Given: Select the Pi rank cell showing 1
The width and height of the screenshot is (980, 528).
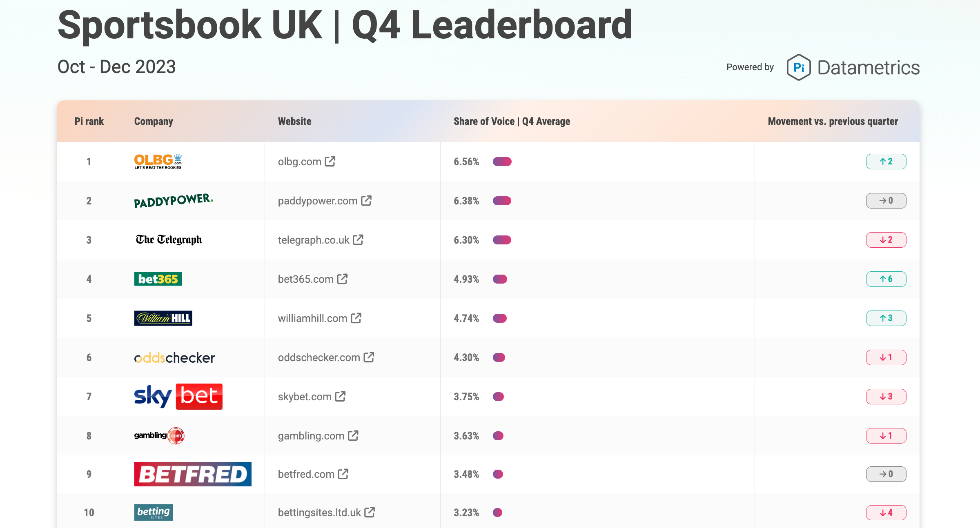Looking at the screenshot, I should pyautogui.click(x=89, y=162).
